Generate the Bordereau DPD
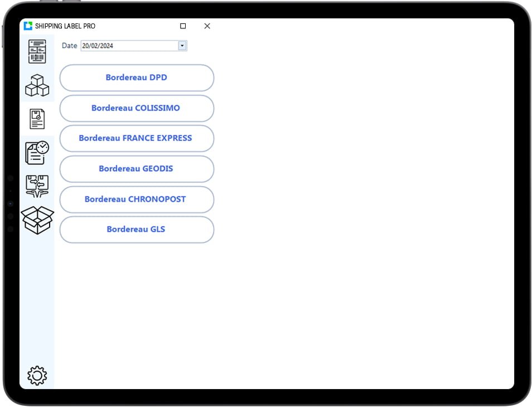Screen dimensions: 532x408 [x=137, y=77]
